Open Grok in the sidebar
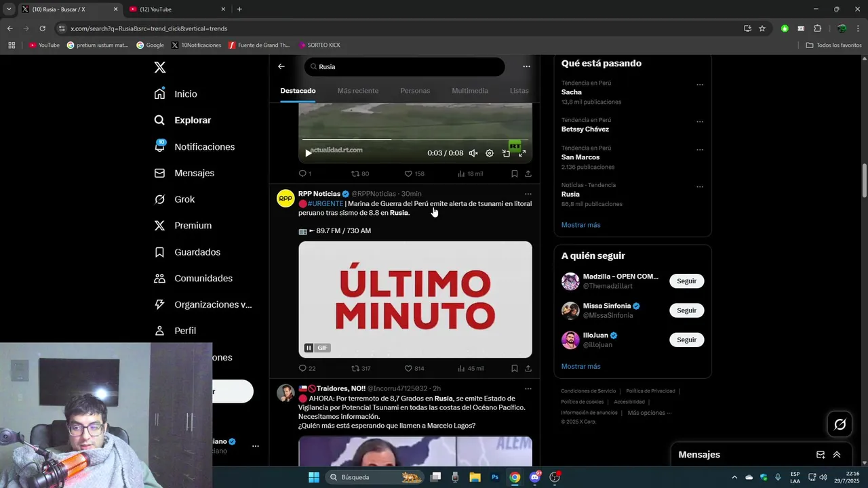The width and height of the screenshot is (868, 488). click(x=174, y=199)
